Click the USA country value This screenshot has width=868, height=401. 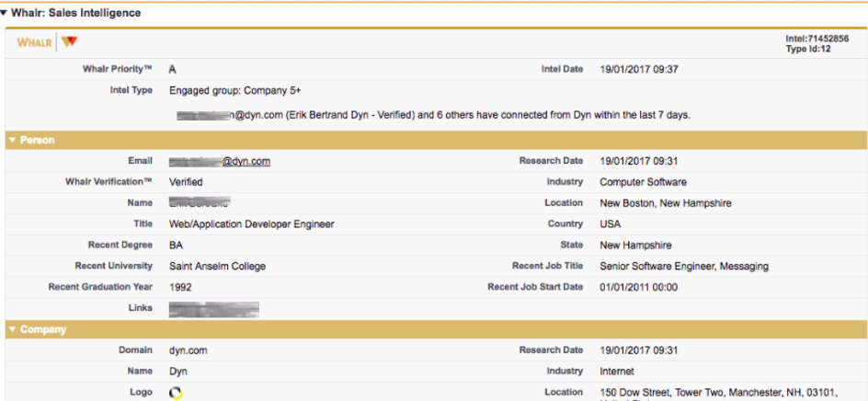[610, 224]
